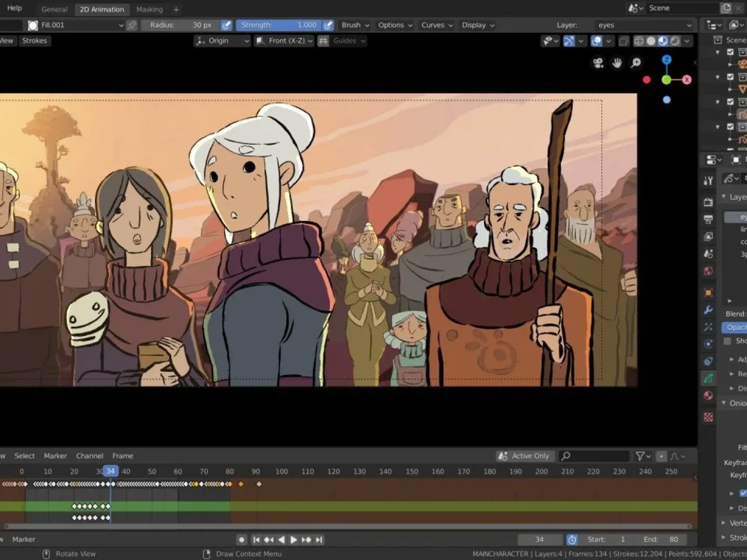Open Texture properties tab with checker icon
Image resolution: width=747 pixels, height=560 pixels.
[708, 417]
